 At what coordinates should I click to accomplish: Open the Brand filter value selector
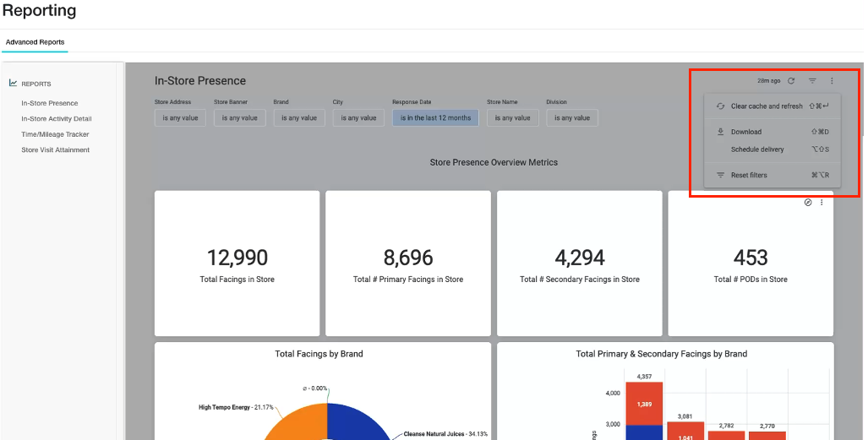point(299,118)
